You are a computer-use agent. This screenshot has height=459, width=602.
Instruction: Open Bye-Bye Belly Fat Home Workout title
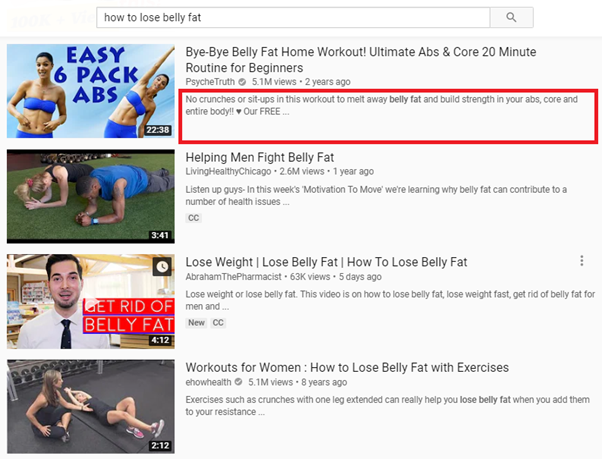361,59
